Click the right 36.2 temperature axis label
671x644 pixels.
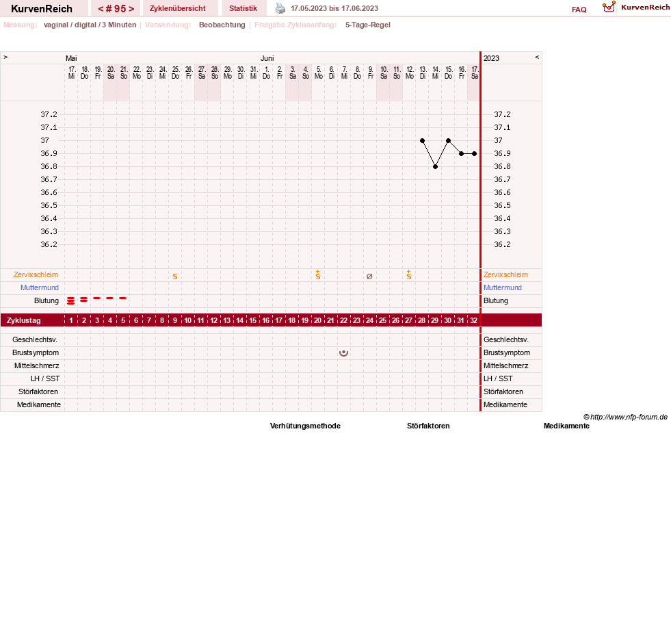click(x=502, y=244)
